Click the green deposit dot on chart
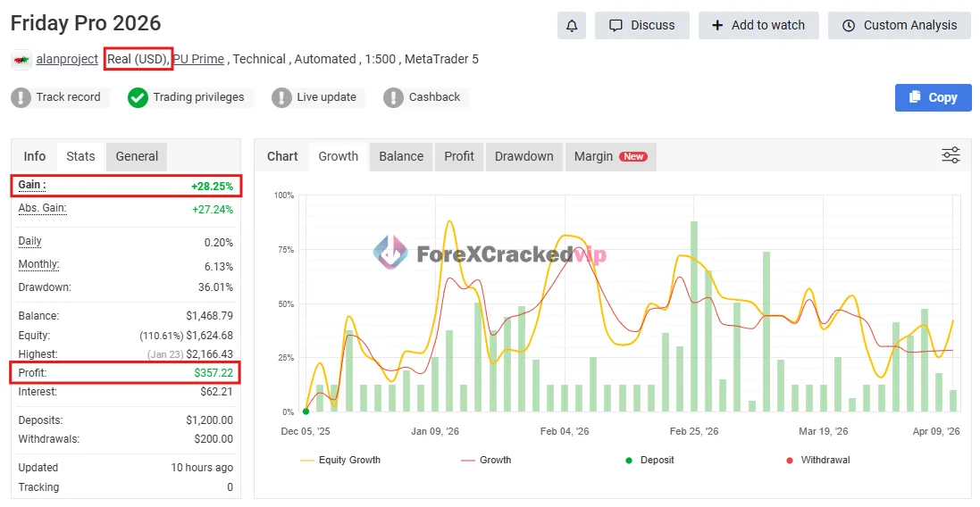This screenshot has height=507, width=980. (x=306, y=411)
